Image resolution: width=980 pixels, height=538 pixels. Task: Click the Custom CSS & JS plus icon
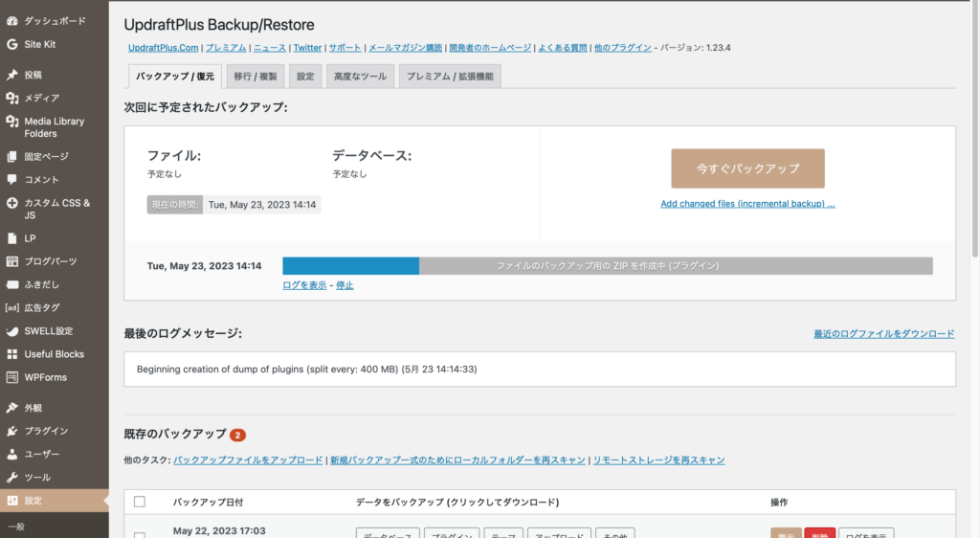point(11,203)
